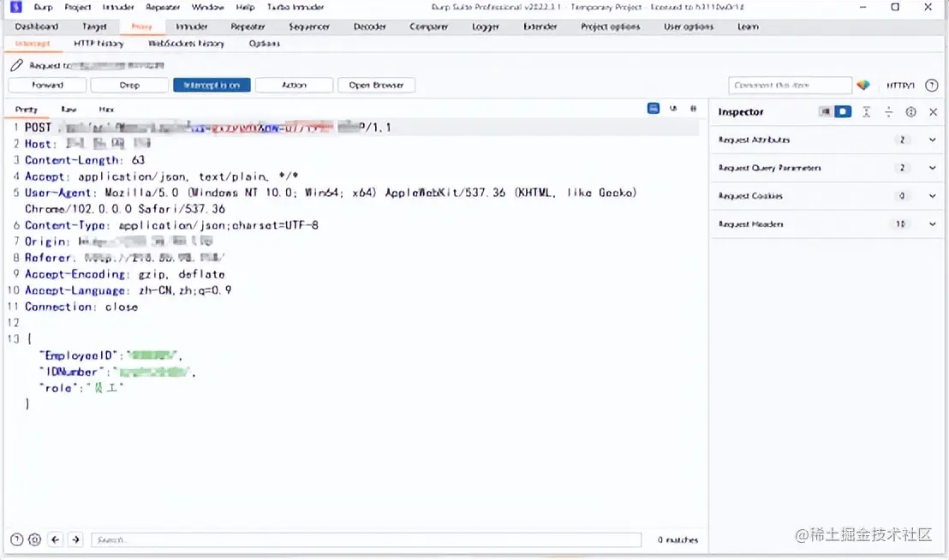Open the User options tab

point(689,27)
